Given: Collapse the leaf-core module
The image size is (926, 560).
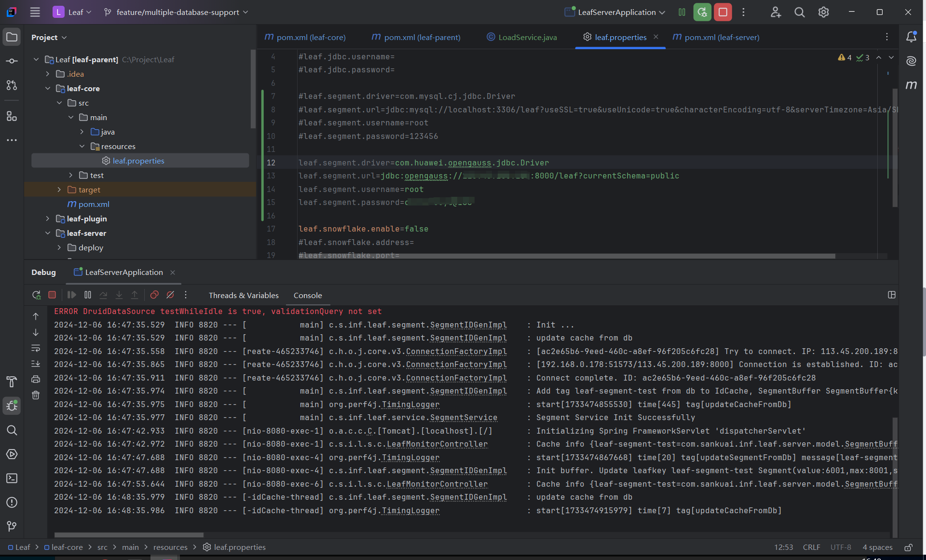Looking at the screenshot, I should [x=48, y=88].
